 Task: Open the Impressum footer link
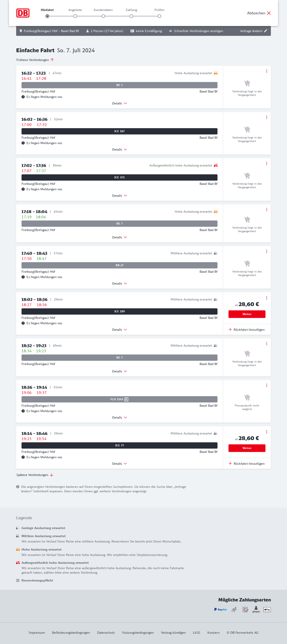(x=37, y=633)
